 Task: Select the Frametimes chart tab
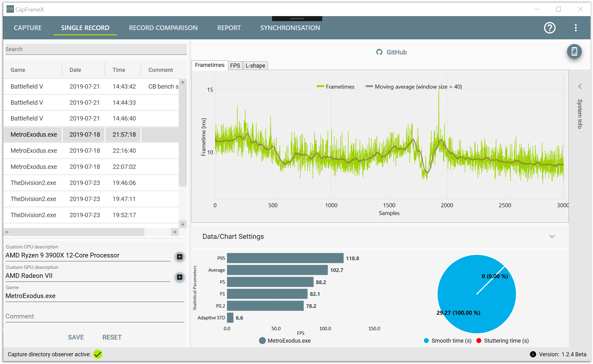point(210,65)
